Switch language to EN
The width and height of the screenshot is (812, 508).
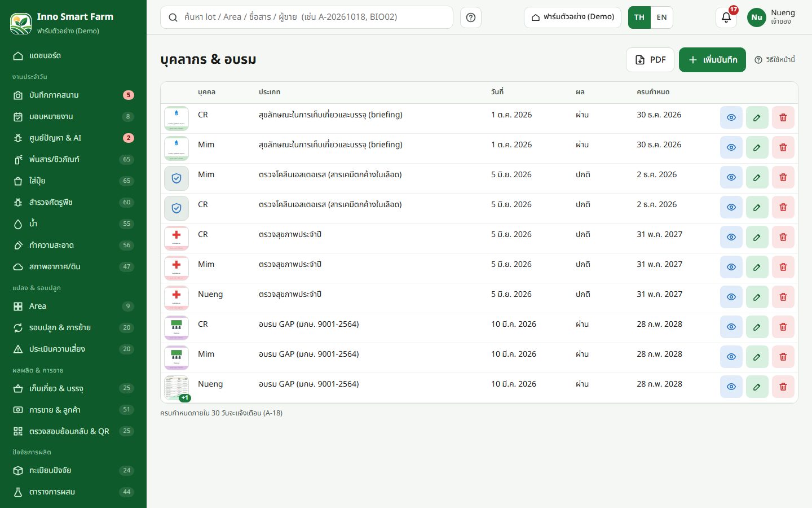coord(661,17)
